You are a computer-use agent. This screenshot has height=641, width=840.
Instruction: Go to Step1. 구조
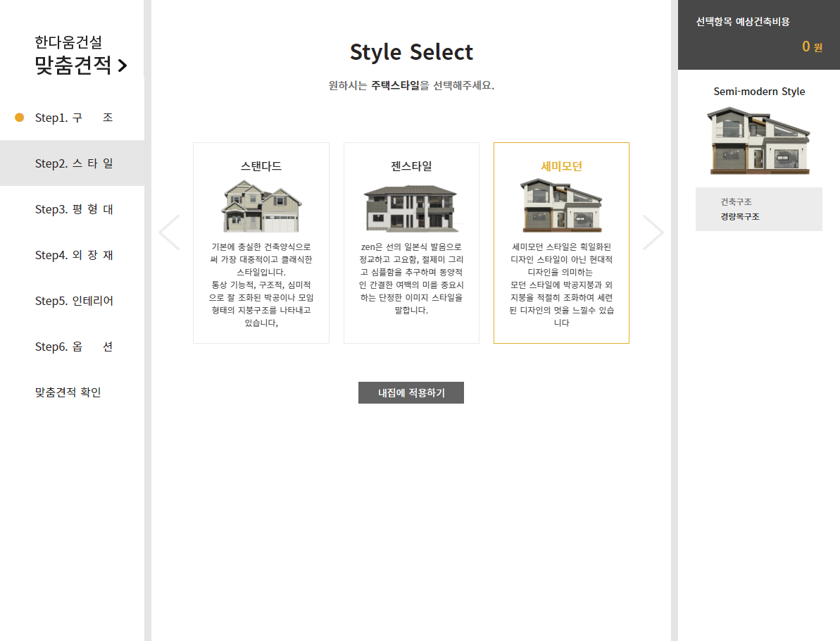coord(73,118)
